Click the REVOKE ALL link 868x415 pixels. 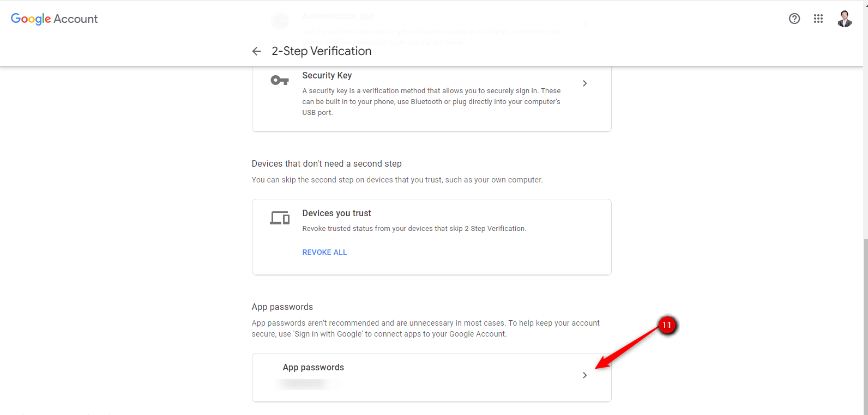(324, 252)
